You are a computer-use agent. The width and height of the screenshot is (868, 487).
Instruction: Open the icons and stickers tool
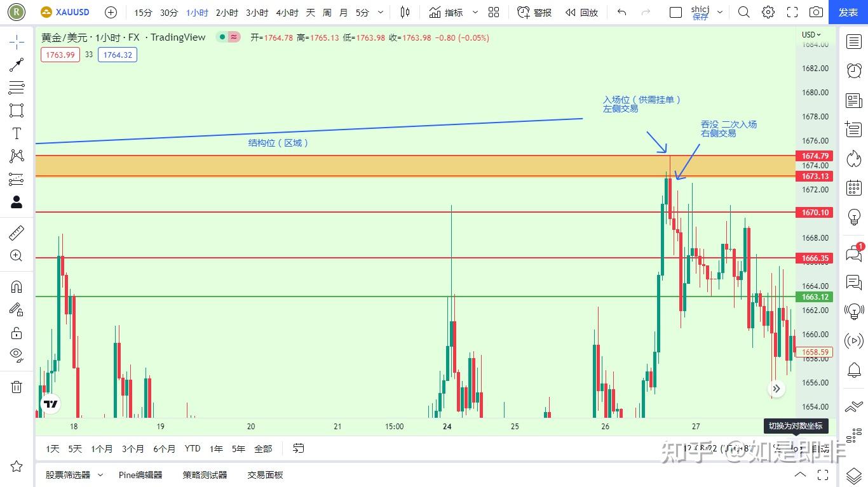tap(17, 202)
